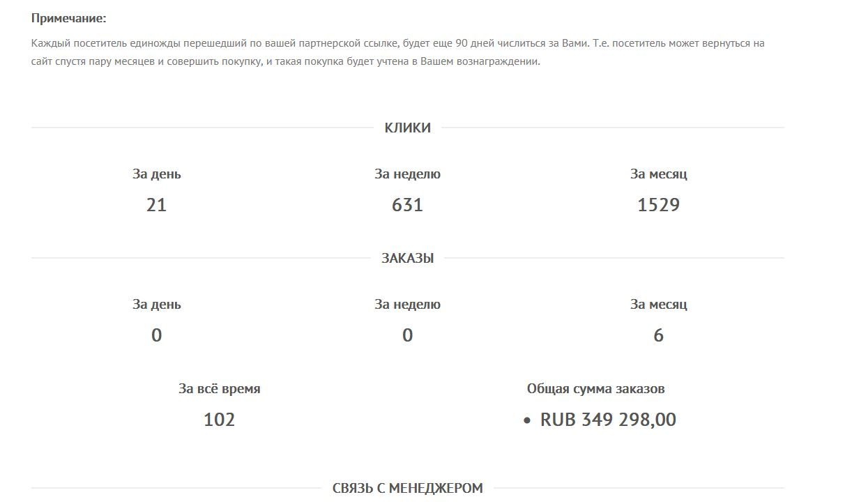Click "За неделю" label under Клики

(x=407, y=174)
